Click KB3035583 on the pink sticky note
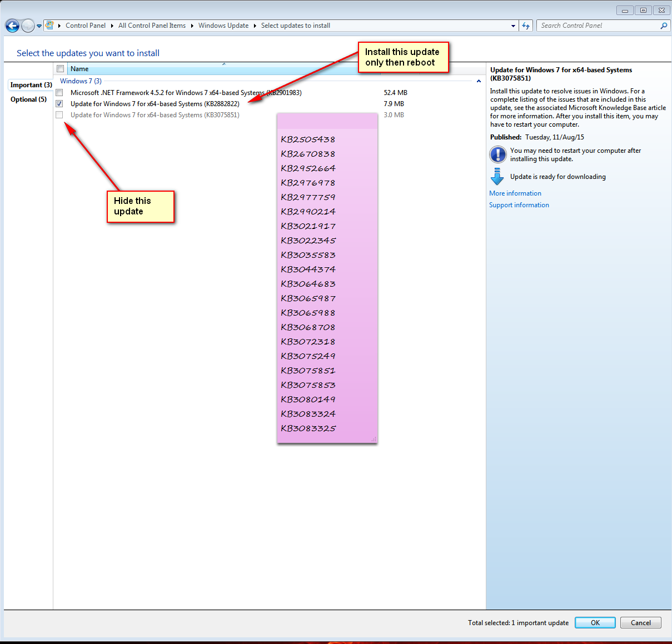This screenshot has height=644, width=672. click(x=308, y=255)
